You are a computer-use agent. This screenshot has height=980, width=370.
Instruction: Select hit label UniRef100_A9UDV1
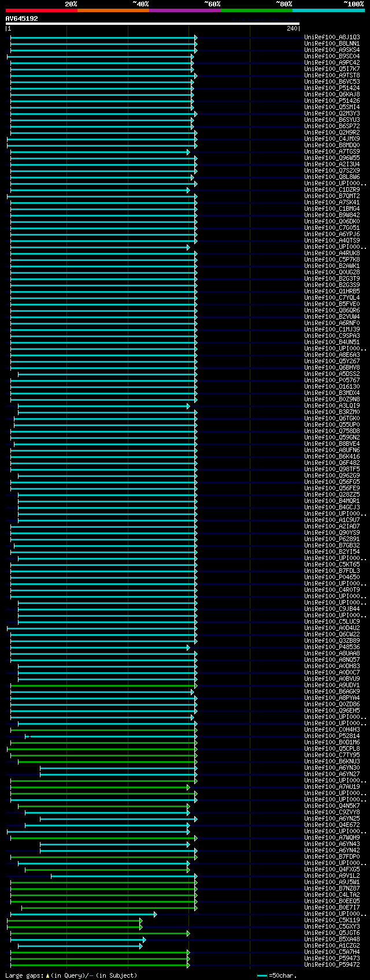pyautogui.click(x=332, y=685)
